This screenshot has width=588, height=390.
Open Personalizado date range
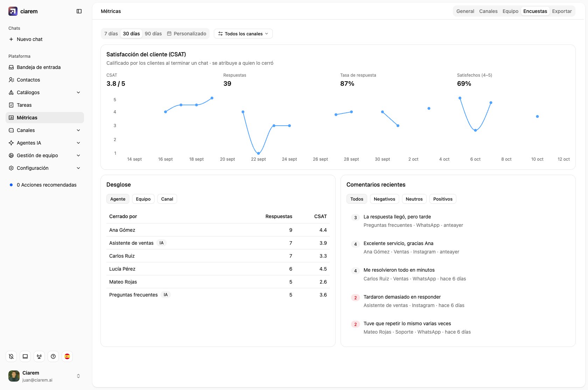click(x=187, y=34)
